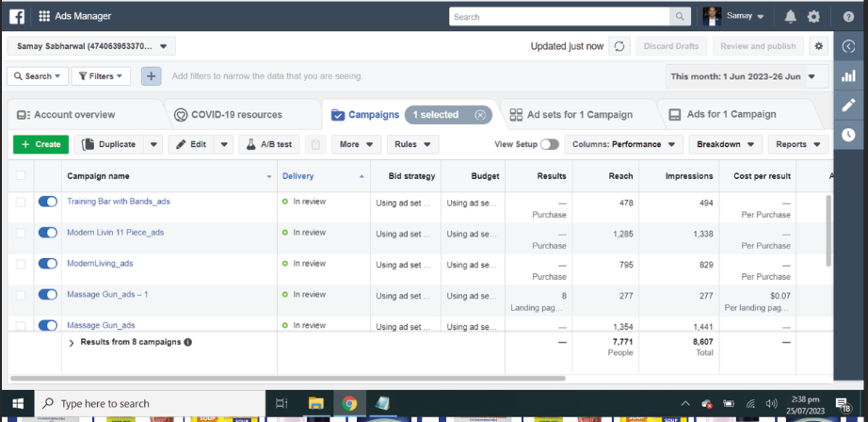Check the ModernLiving_ads row checkbox
868x422 pixels.
21,264
